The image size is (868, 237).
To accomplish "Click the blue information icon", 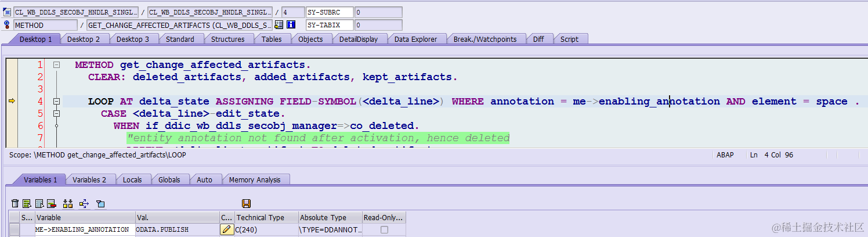I will 291,25.
